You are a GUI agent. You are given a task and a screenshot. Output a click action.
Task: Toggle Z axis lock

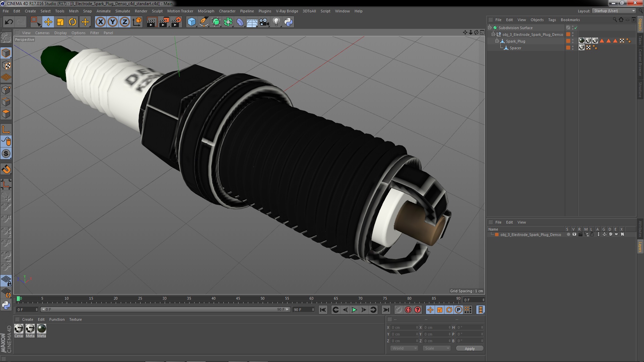point(125,22)
